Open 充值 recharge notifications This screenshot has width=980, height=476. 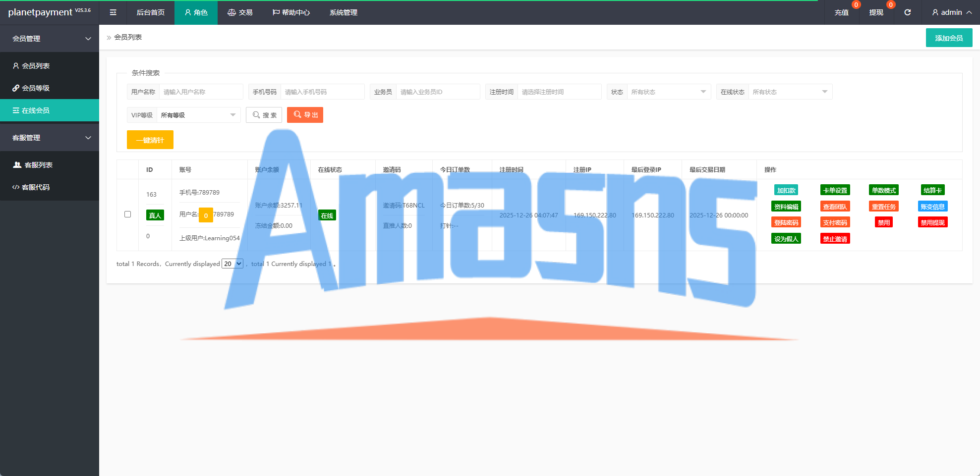[841, 12]
